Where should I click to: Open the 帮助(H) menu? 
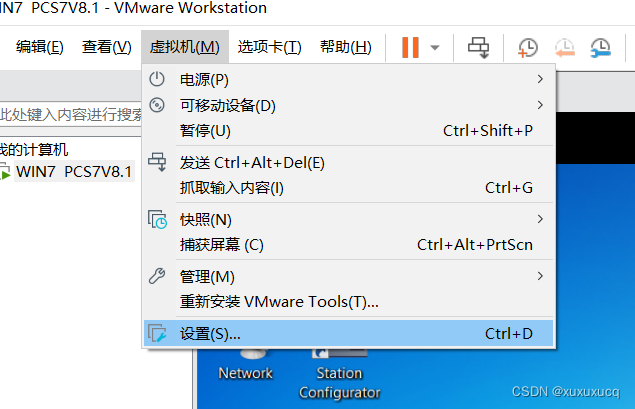point(346,47)
